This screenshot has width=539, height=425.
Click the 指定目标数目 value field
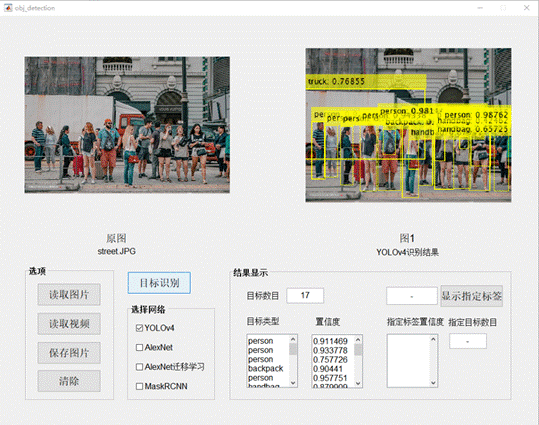point(468,341)
